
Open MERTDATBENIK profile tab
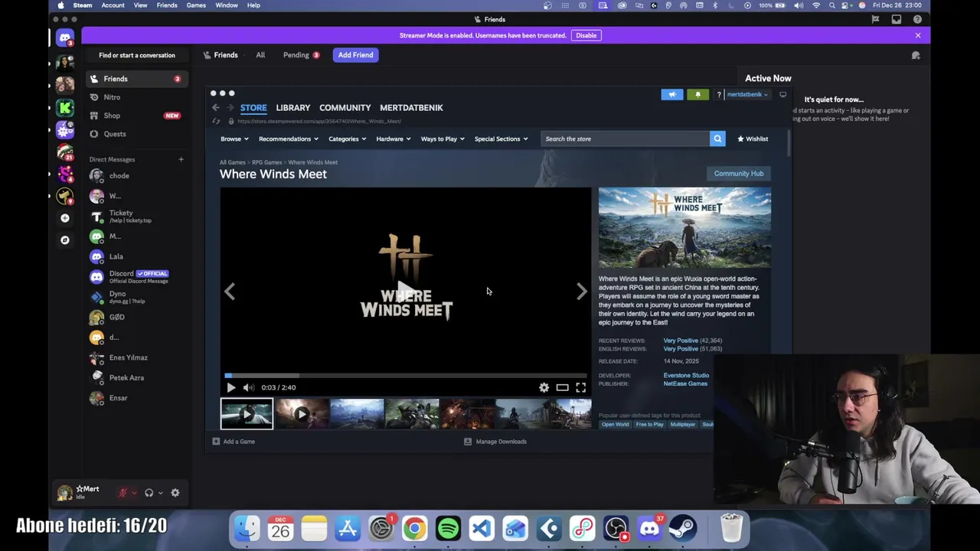tap(411, 108)
